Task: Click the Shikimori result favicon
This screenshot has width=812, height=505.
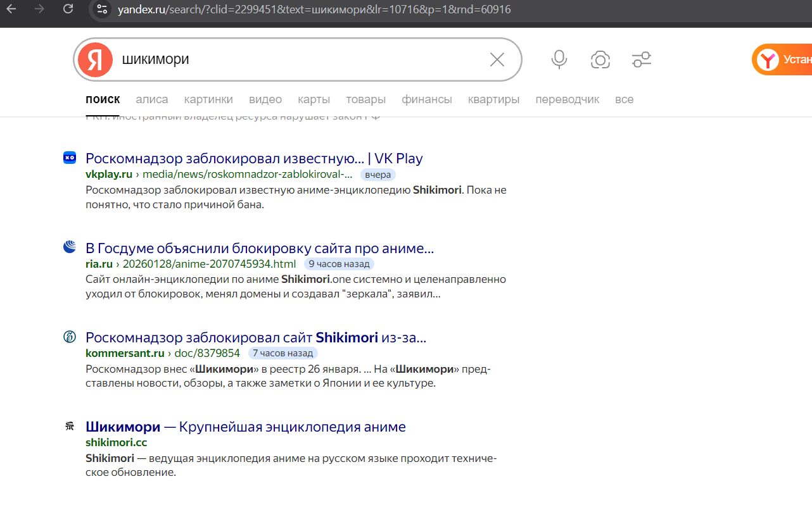Action: [x=70, y=427]
